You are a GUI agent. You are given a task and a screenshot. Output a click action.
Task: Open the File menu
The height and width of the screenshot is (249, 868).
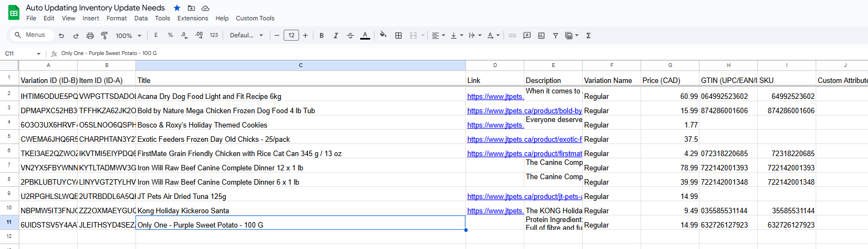pos(31,18)
